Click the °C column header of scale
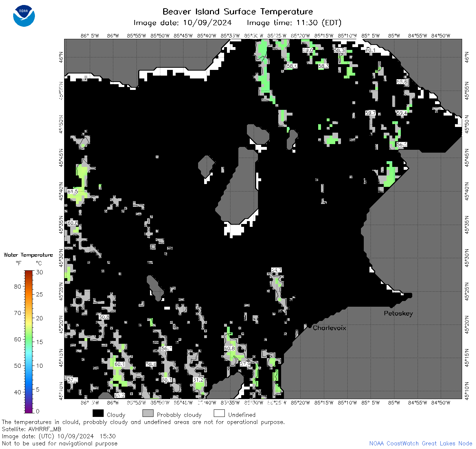The image size is (476, 449). tap(39, 264)
